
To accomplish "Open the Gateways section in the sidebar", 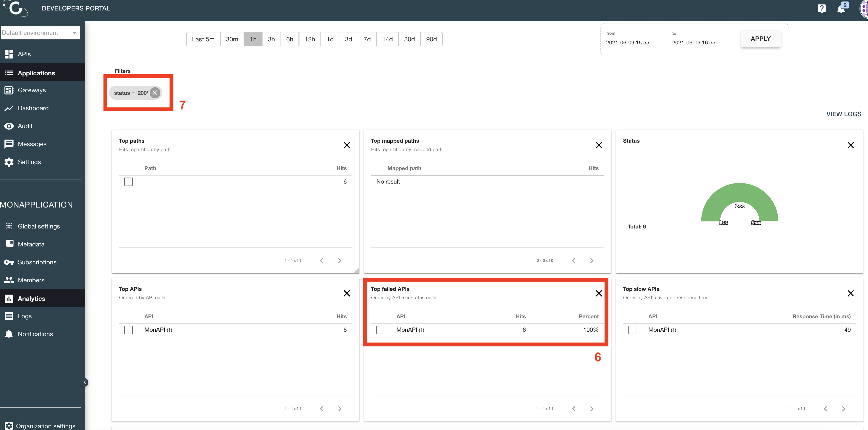I will pos(32,90).
